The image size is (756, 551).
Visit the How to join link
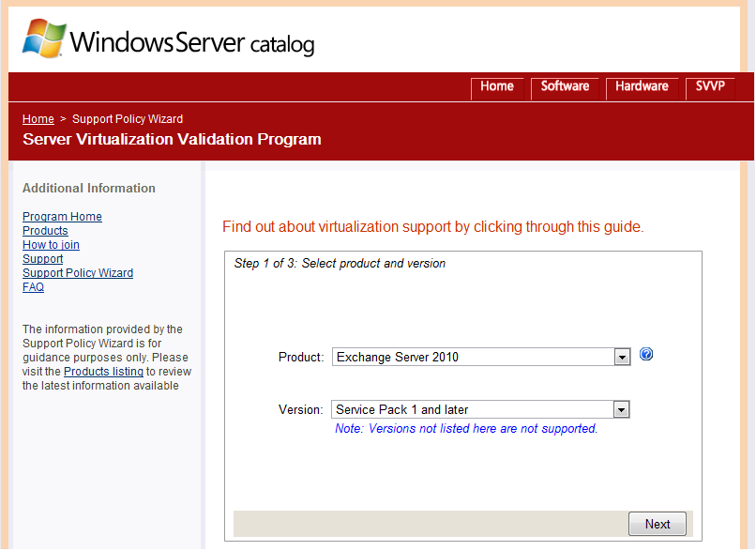tap(51, 245)
